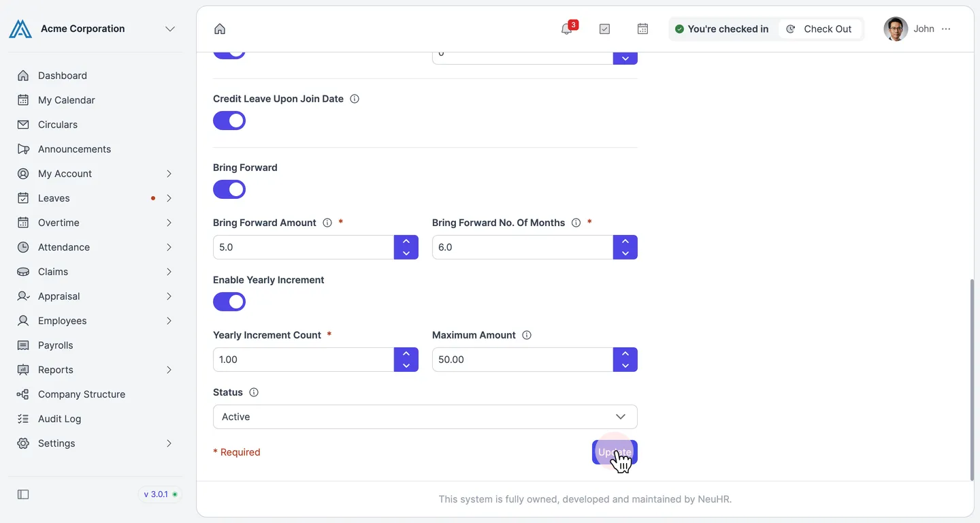980x523 pixels.
Task: Click the Announcements megaphone icon
Action: [23, 149]
